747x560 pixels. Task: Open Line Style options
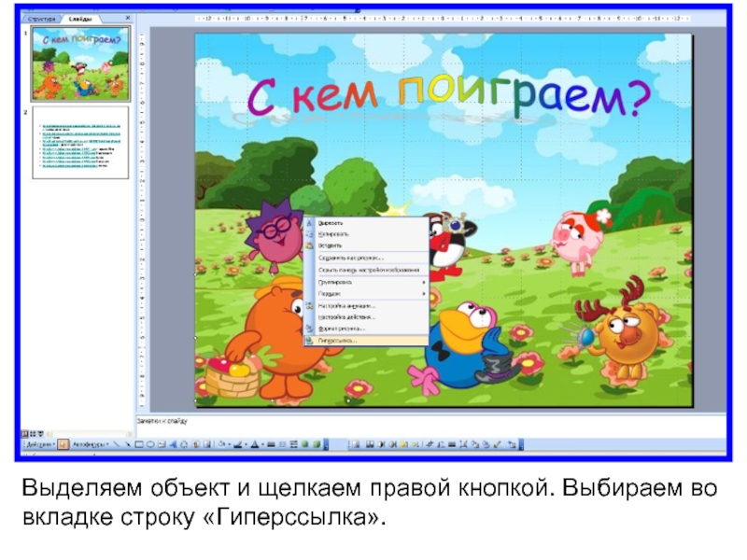(271, 445)
